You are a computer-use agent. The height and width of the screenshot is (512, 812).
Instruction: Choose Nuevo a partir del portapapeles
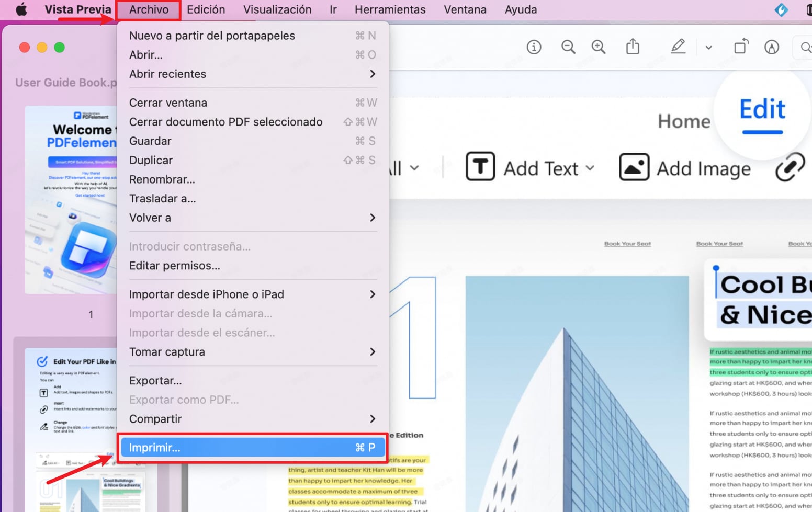[x=253, y=36]
